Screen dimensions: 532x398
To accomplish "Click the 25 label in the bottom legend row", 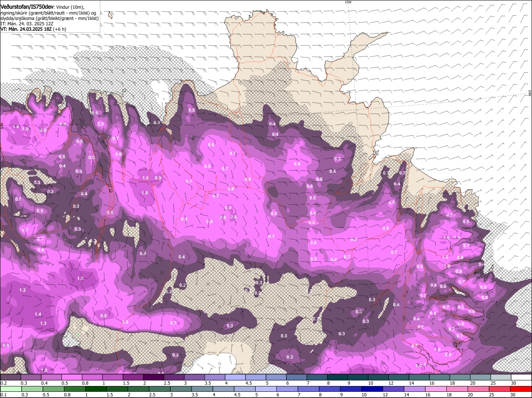I will click(x=492, y=395).
